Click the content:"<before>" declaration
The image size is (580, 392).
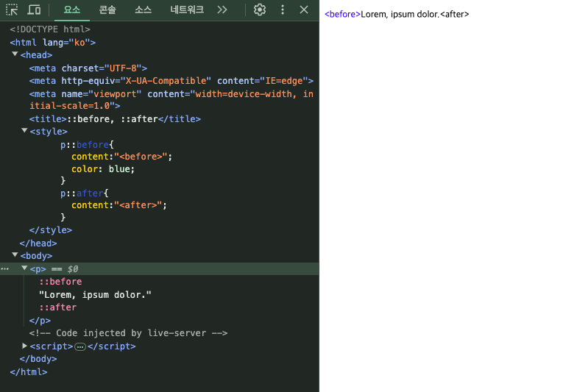[x=121, y=157]
